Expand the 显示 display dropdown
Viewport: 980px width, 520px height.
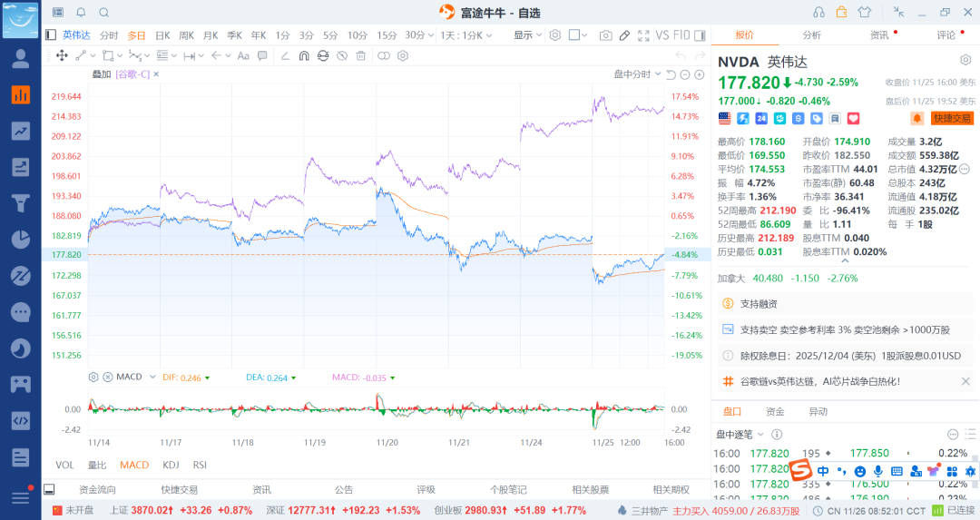[527, 35]
